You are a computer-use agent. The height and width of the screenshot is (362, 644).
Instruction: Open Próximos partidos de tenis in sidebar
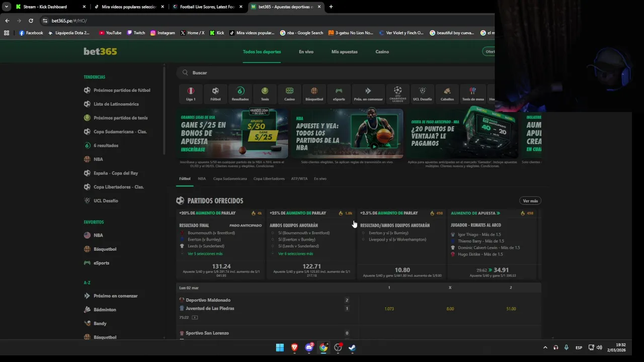(121, 118)
